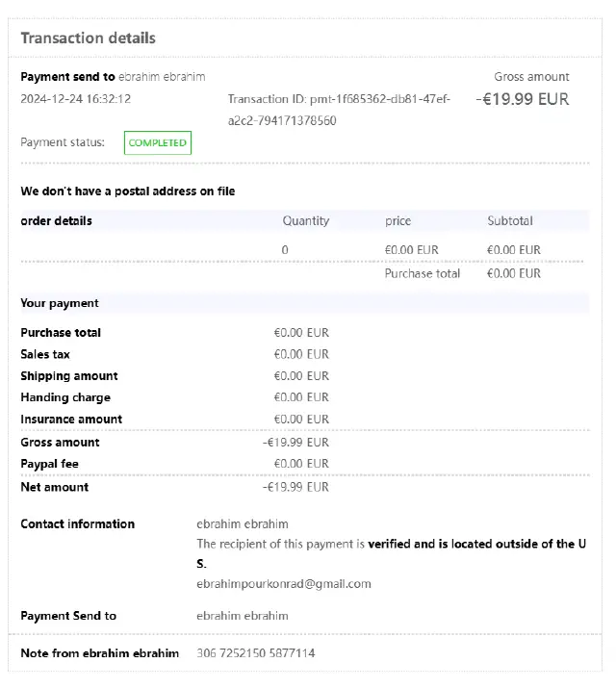Click the ebrahimpourkonrad@gmail.com email address

(x=283, y=584)
